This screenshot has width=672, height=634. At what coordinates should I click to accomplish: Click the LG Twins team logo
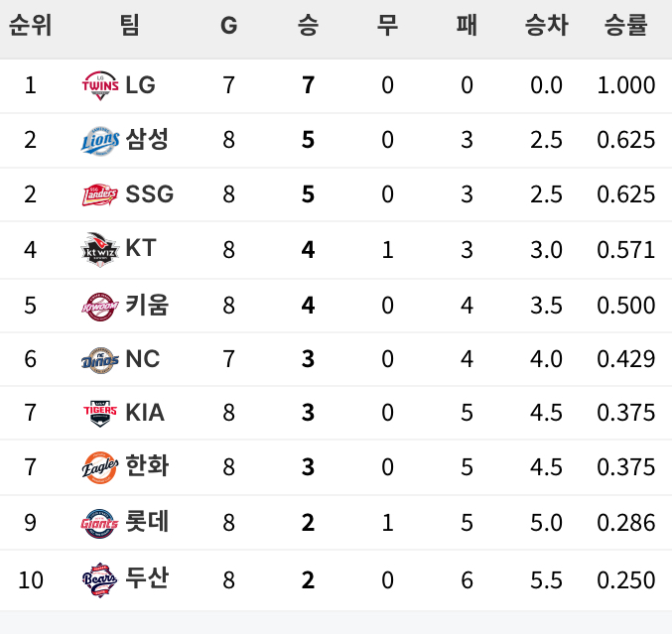[x=100, y=85]
